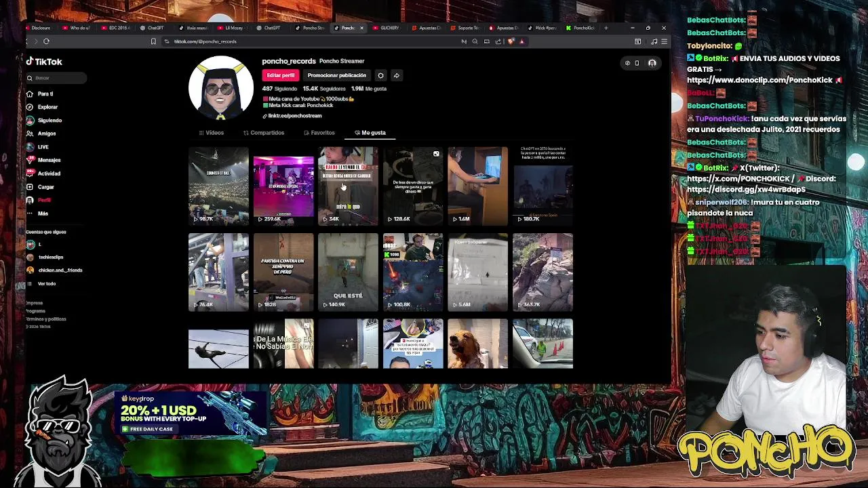Open a new browser tab with plus
This screenshot has height=488, width=868.
[606, 28]
